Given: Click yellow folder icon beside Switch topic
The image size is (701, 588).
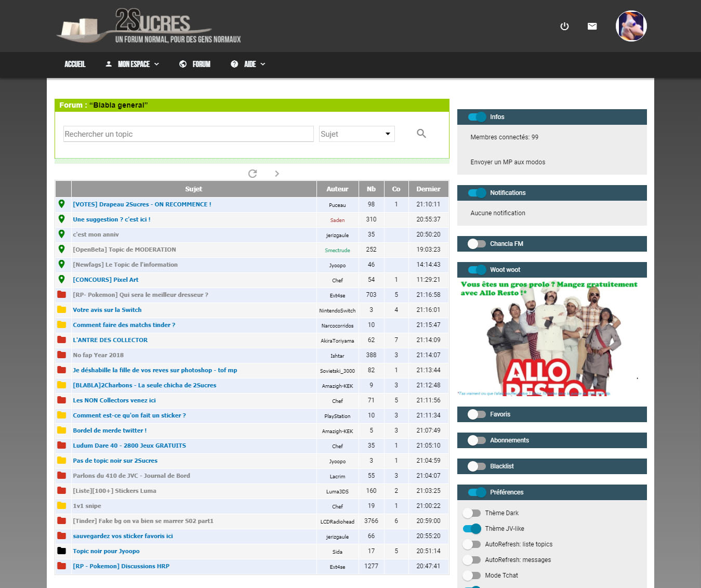Looking at the screenshot, I should (x=61, y=309).
